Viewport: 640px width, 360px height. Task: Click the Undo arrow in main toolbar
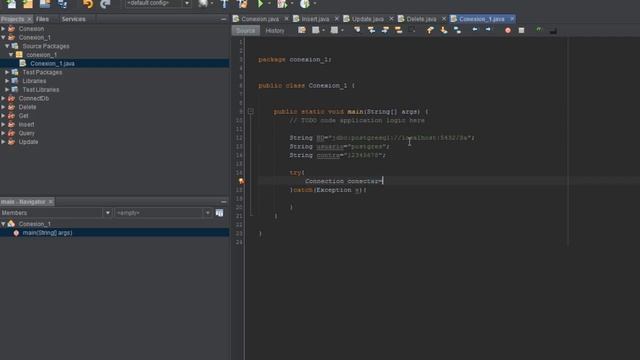tap(88, 4)
